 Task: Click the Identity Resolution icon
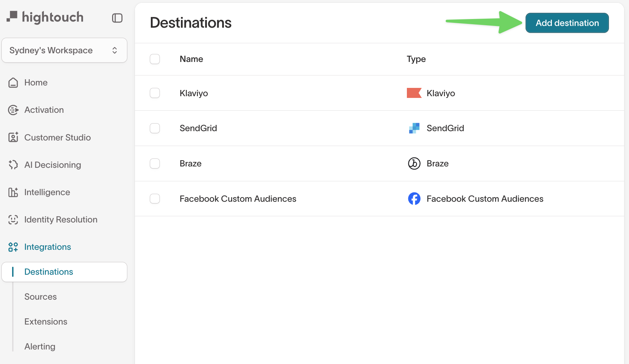pyautogui.click(x=13, y=220)
